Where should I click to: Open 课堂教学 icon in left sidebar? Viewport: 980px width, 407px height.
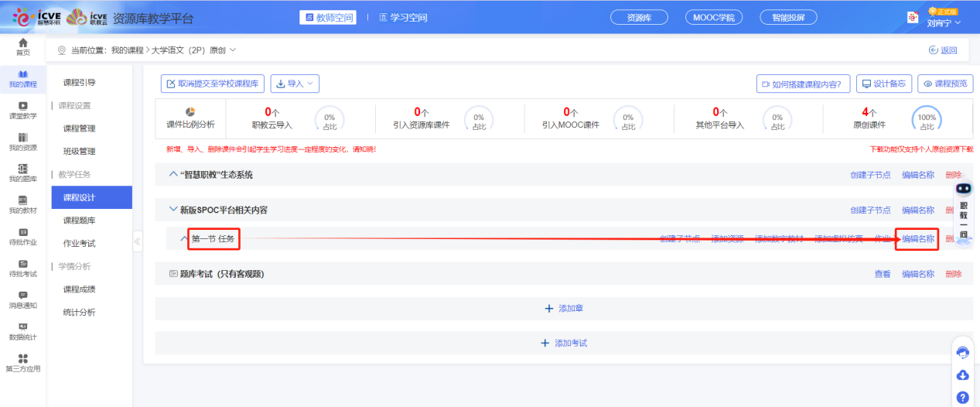[x=22, y=110]
